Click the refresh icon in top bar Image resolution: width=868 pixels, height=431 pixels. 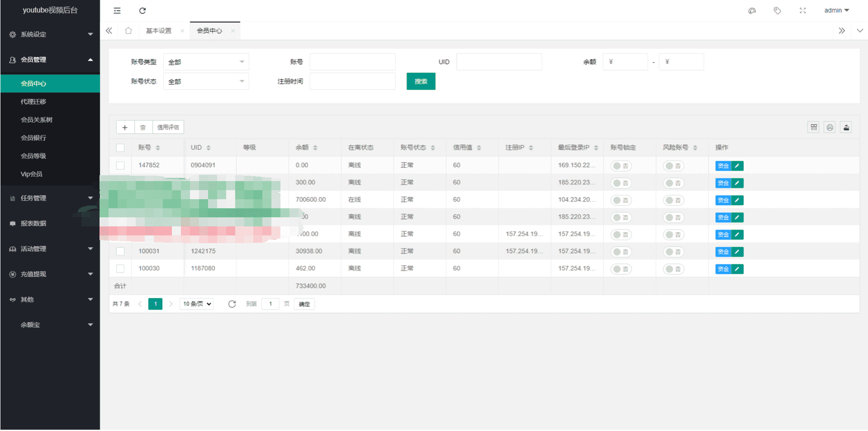(x=142, y=10)
